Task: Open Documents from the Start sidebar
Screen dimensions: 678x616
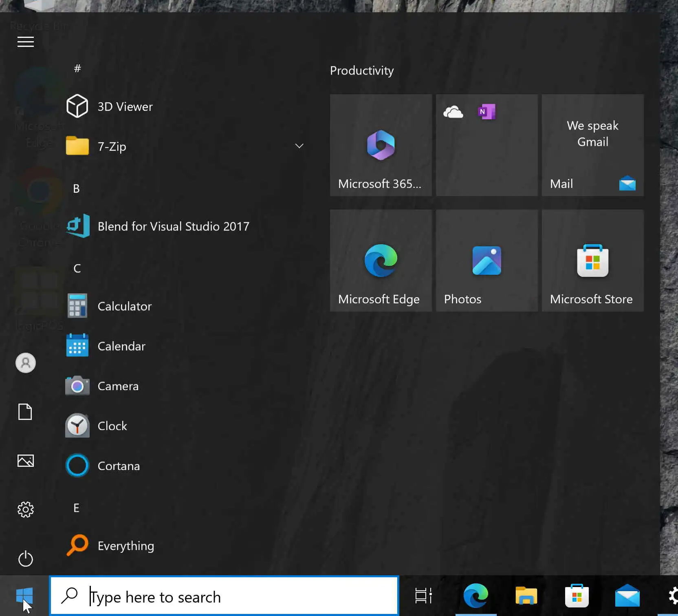Action: [25, 412]
